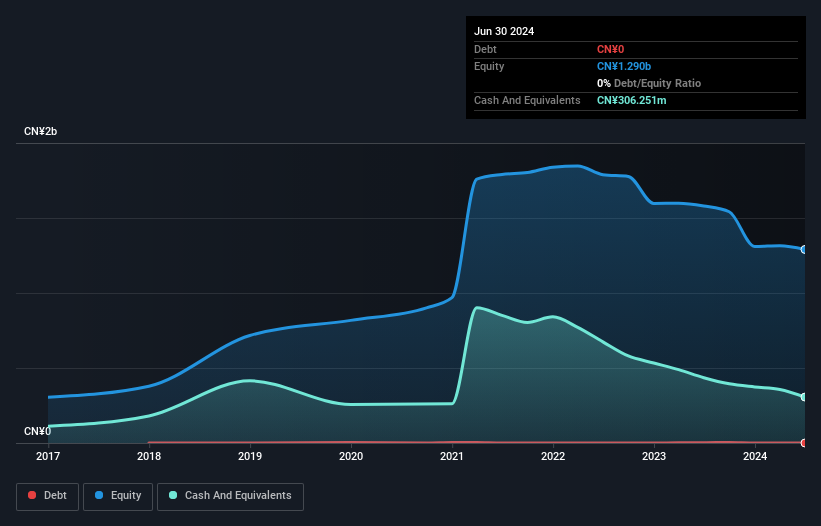
Task: Select the red Debt endpoint marker
Action: [804, 443]
